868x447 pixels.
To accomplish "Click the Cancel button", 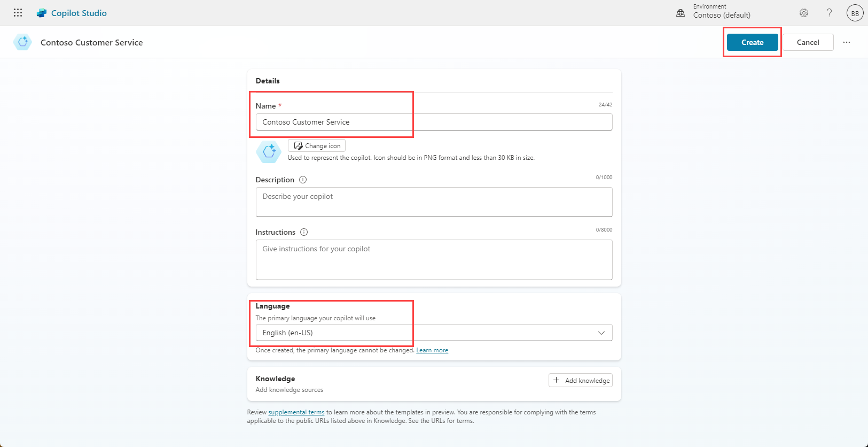I will click(x=808, y=42).
